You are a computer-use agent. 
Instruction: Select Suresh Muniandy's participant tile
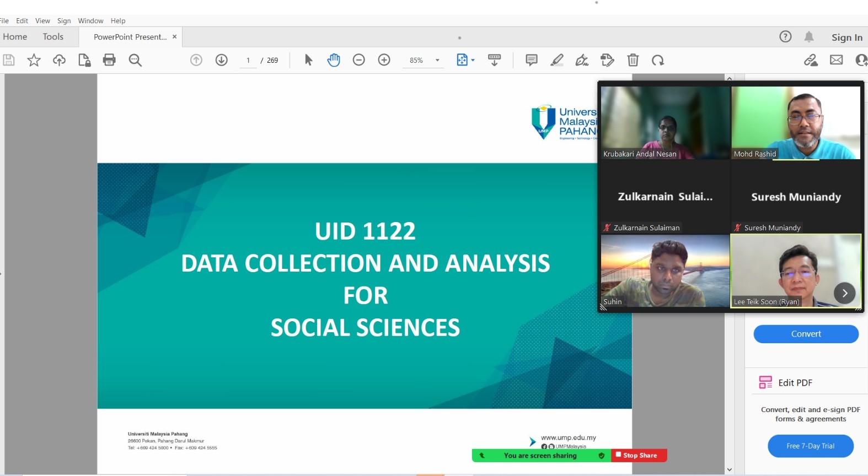(x=796, y=197)
